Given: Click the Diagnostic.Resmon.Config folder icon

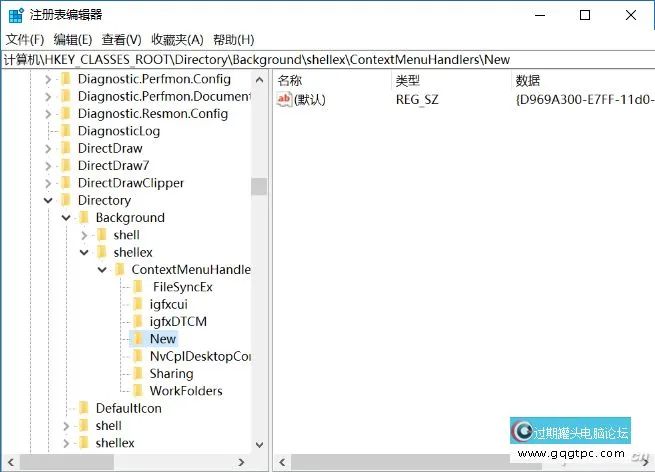Looking at the screenshot, I should click(66, 114).
